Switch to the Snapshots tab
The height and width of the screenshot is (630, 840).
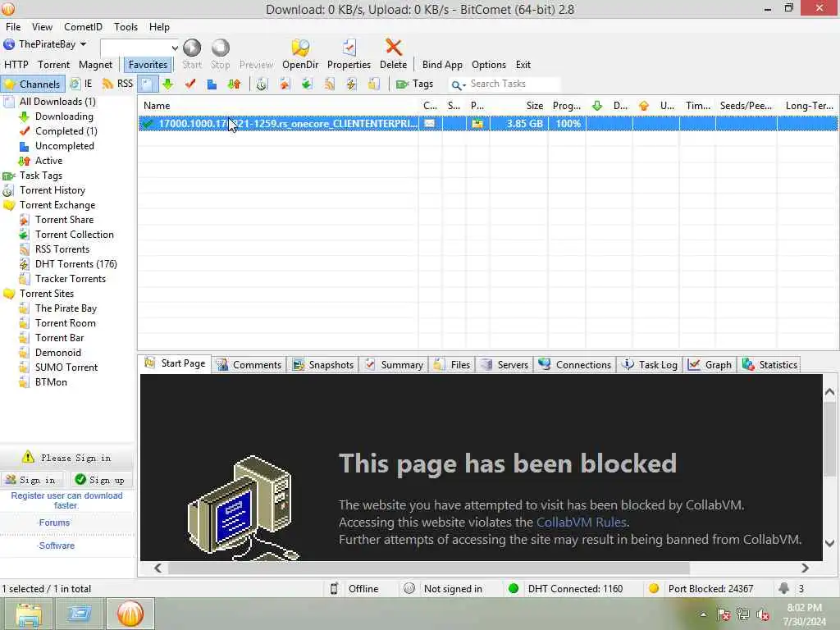(x=323, y=364)
